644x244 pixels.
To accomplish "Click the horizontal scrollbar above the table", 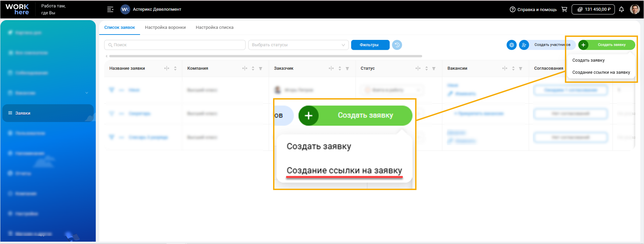I will (265, 56).
